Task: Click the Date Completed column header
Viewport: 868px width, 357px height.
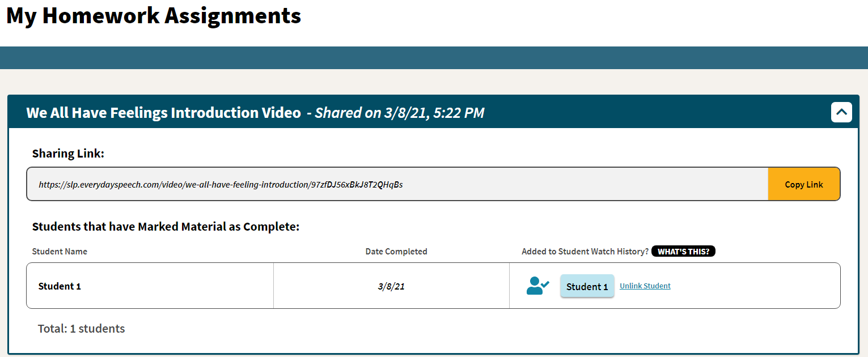Action: [x=396, y=252]
